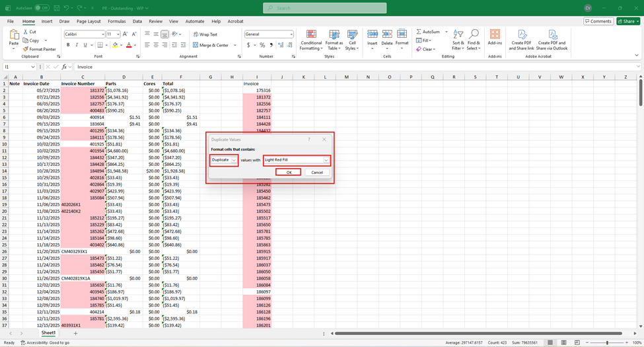Open Cell Styles gallery

[352, 40]
